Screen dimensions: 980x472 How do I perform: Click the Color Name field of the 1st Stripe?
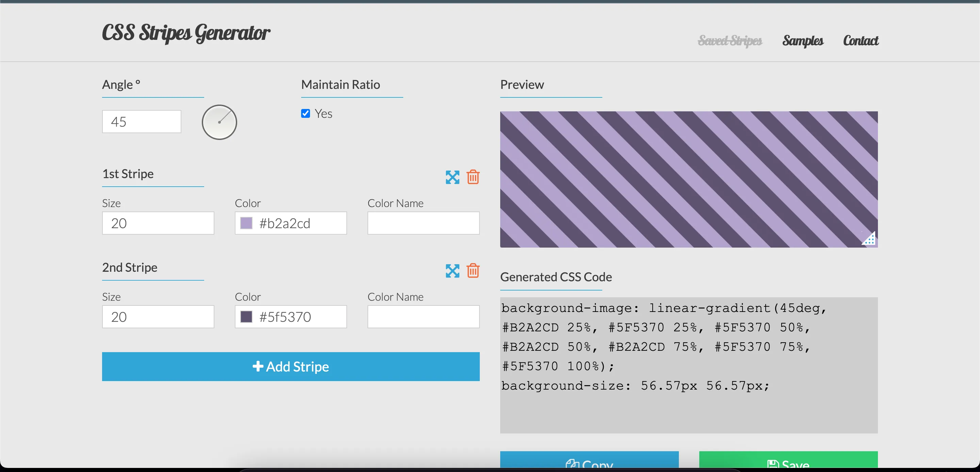pos(423,223)
